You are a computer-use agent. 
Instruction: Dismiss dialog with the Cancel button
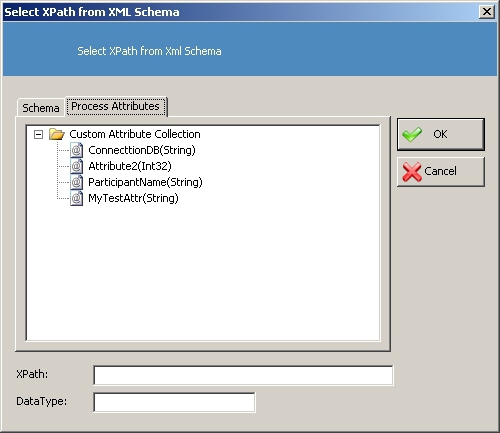[441, 172]
